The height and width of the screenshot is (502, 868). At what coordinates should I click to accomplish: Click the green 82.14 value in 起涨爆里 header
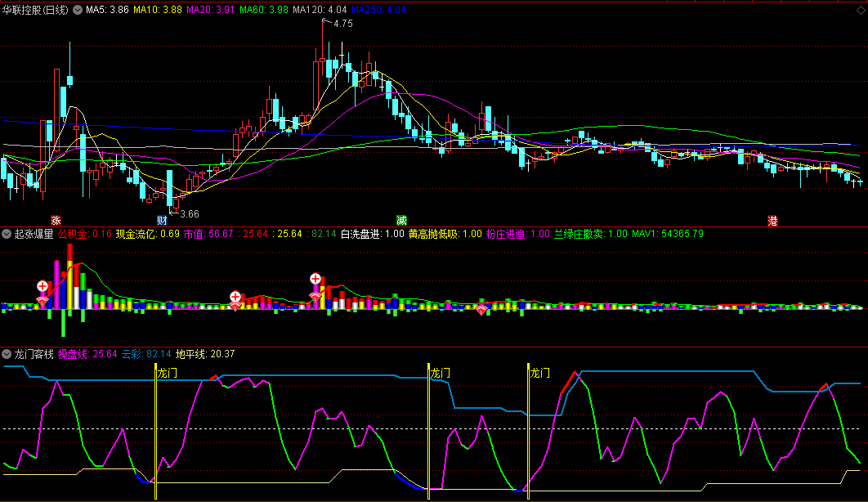324,234
